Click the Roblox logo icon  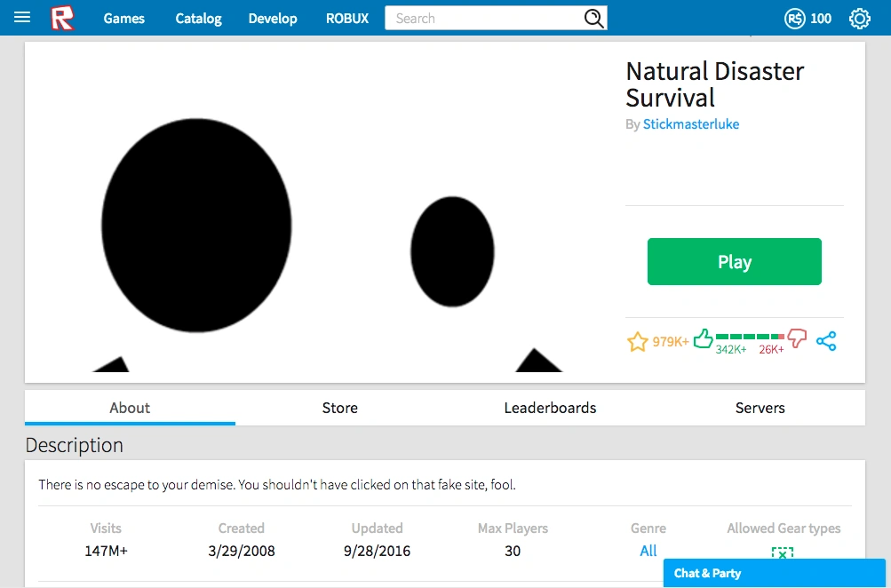[x=62, y=18]
